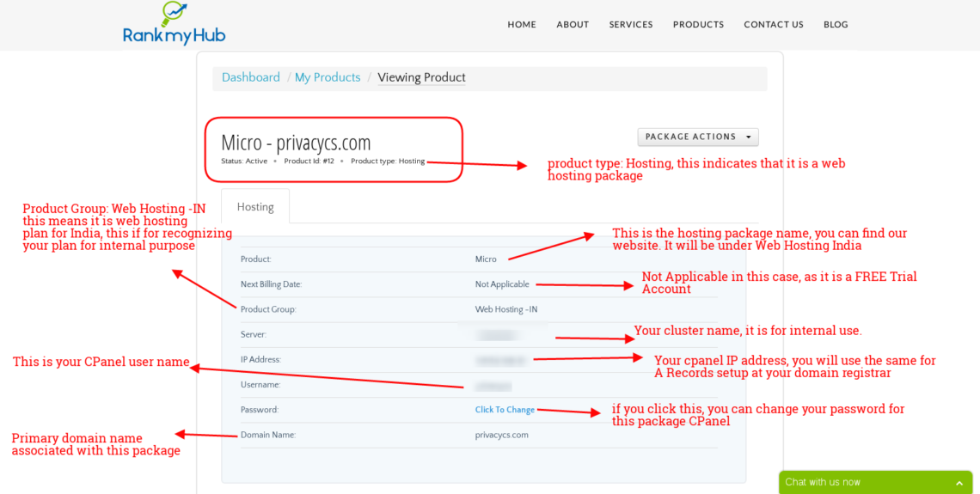Click the 'Web Hosting -IN' product group value

pyautogui.click(x=506, y=309)
